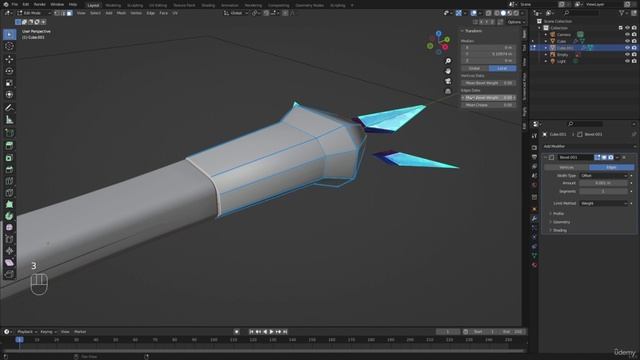Select Edges mode in Bevel modifier
The image size is (640, 360).
click(611, 167)
